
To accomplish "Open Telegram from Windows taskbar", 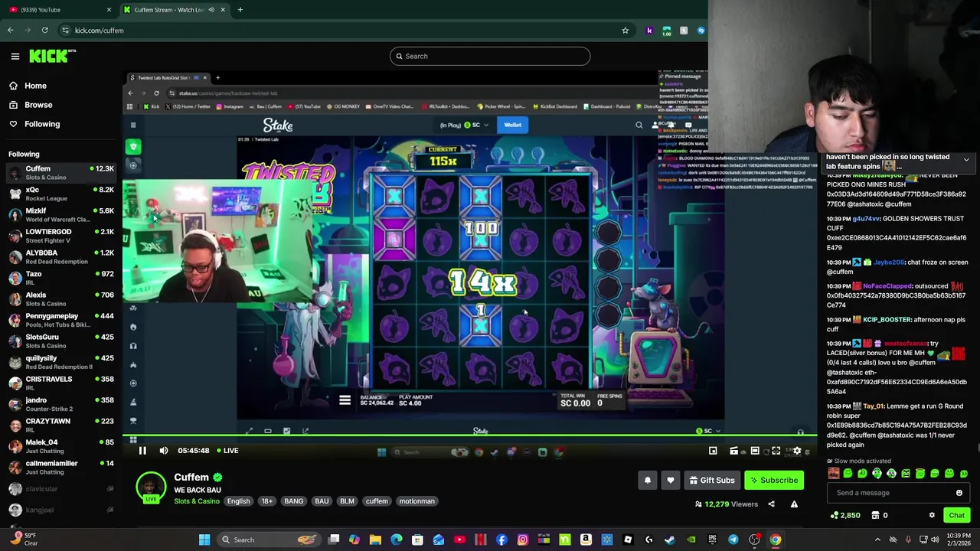I will point(733,540).
